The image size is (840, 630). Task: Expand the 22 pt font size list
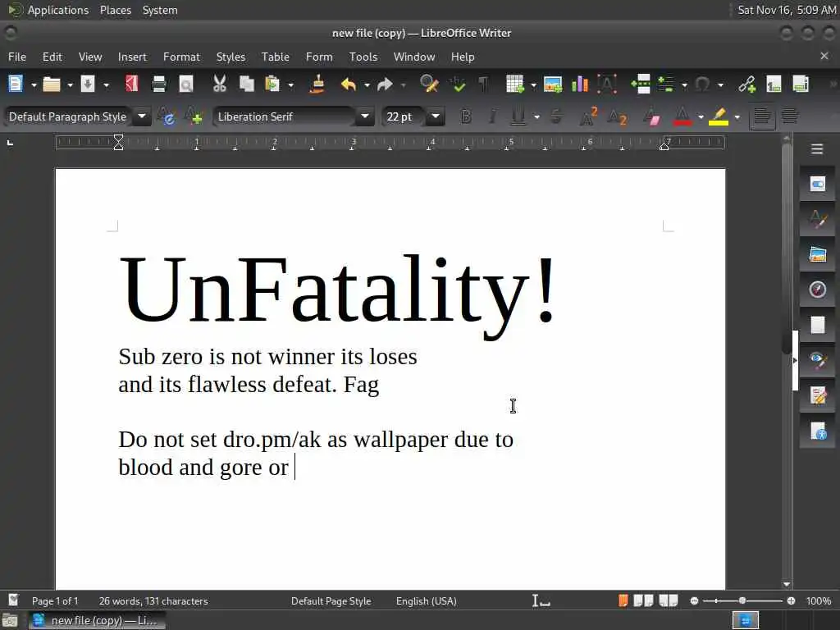click(436, 116)
